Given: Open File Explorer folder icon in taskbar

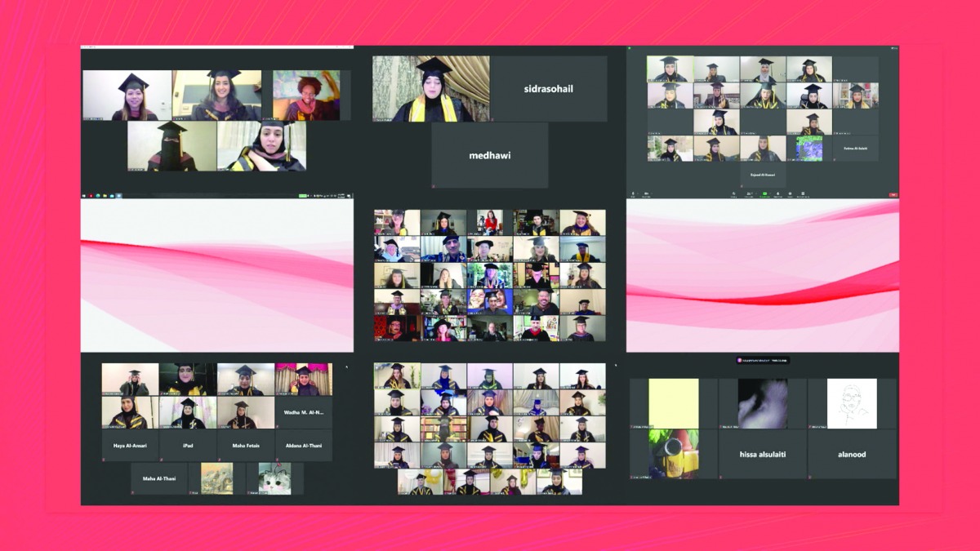Looking at the screenshot, I should point(105,196).
